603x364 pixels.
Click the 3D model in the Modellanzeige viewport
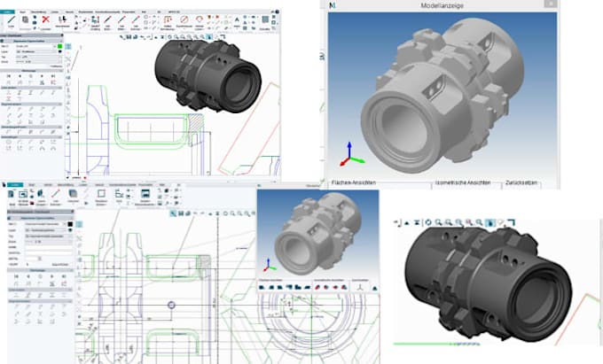pos(442,96)
